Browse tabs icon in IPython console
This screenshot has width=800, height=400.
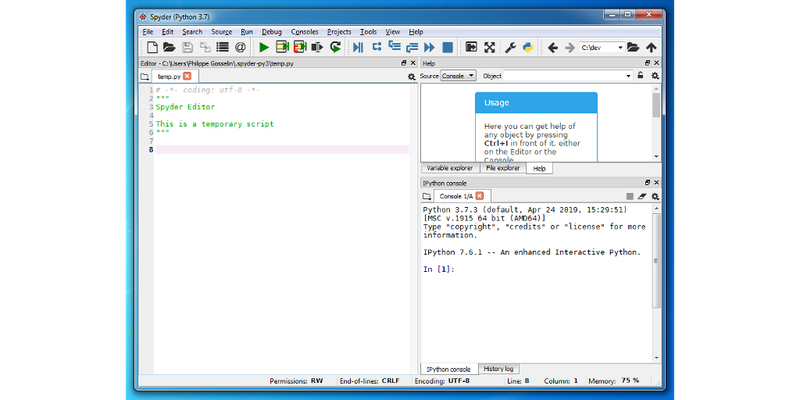427,196
